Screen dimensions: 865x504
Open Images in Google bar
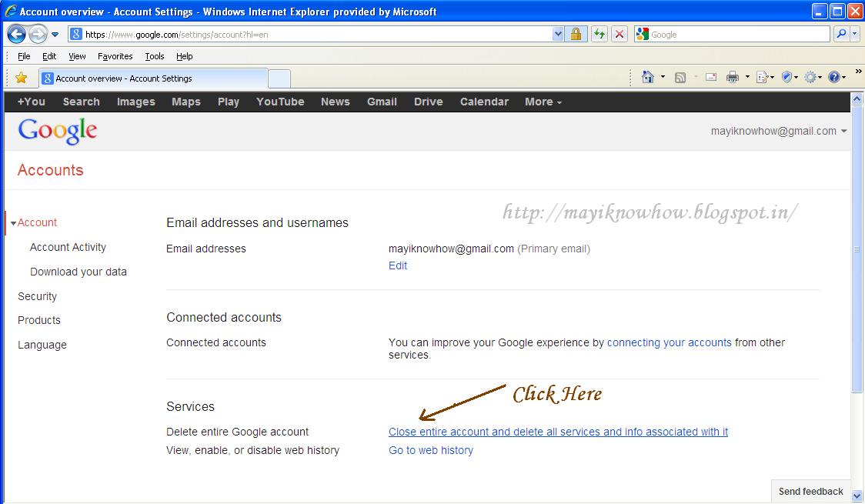(x=135, y=102)
